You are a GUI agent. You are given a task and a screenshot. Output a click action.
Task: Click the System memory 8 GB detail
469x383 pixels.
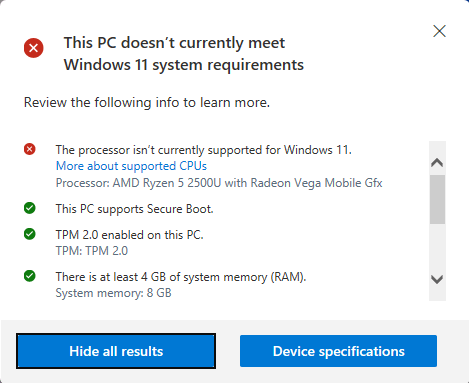click(x=113, y=293)
